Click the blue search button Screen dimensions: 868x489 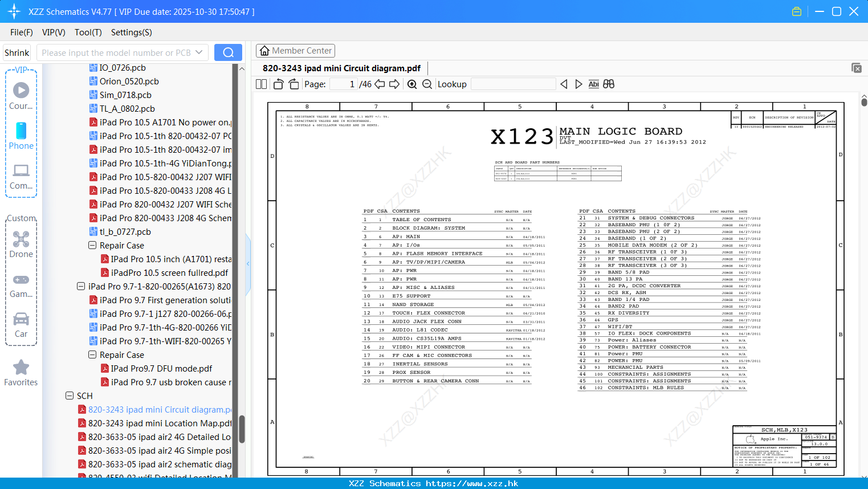[x=228, y=52]
